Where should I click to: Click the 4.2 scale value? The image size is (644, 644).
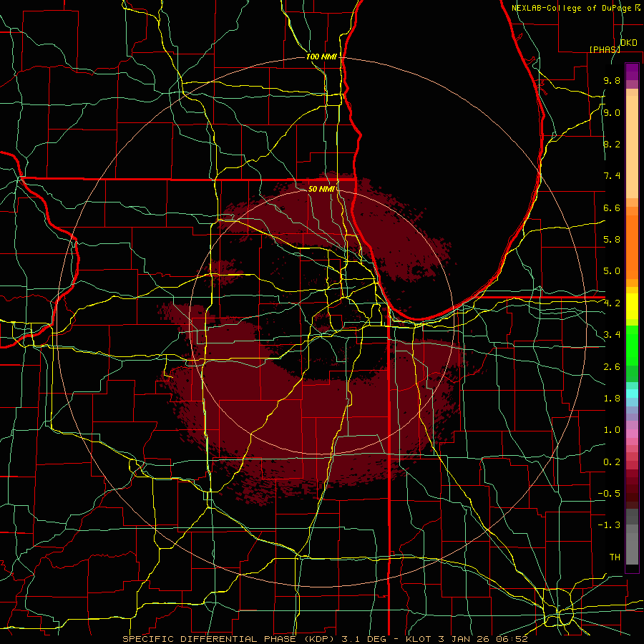[612, 303]
